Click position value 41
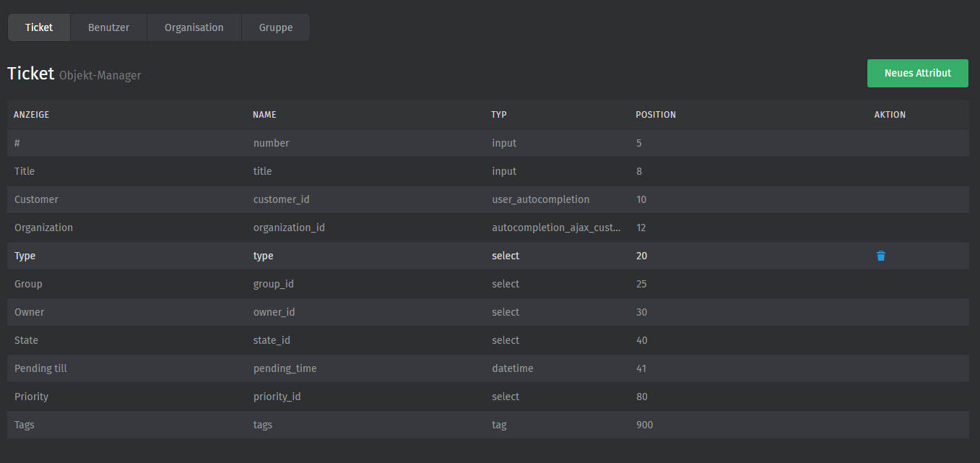 (642, 368)
